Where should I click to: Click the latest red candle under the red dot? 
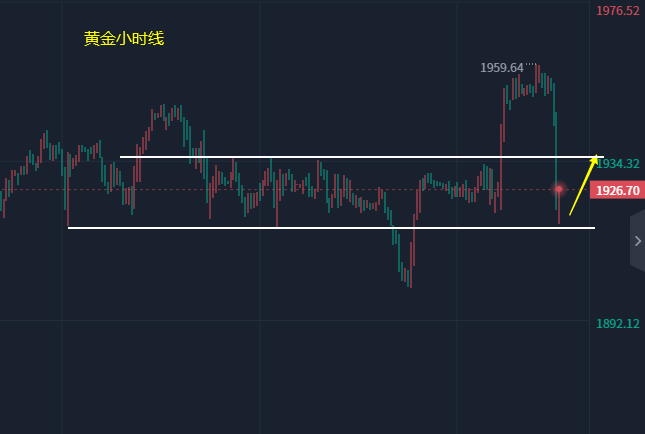click(x=559, y=208)
